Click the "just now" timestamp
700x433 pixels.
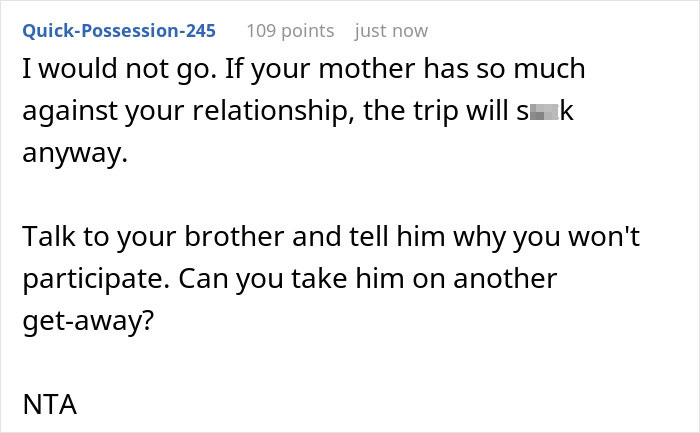click(x=391, y=30)
